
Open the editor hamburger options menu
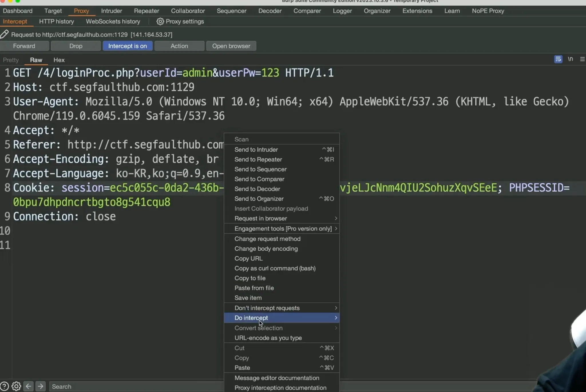[x=582, y=59]
